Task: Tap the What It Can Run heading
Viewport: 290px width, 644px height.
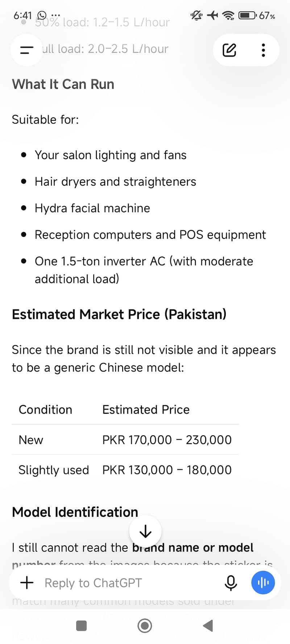Action: click(x=63, y=84)
